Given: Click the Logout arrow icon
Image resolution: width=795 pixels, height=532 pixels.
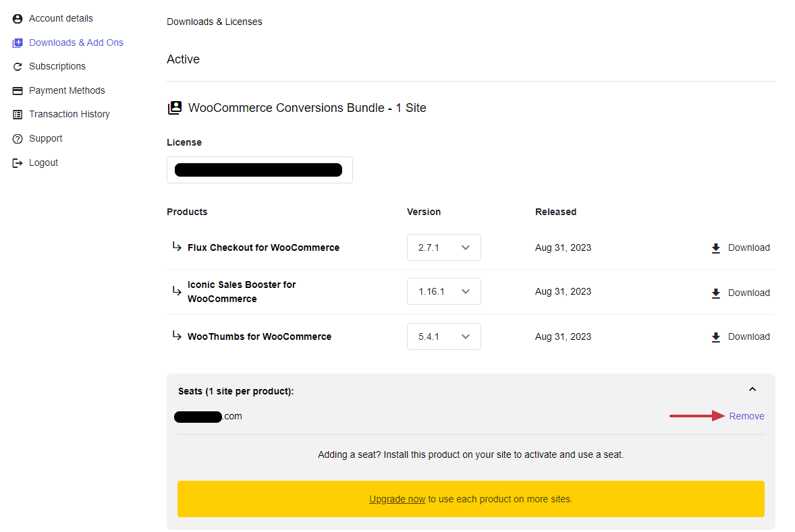Looking at the screenshot, I should click(18, 163).
